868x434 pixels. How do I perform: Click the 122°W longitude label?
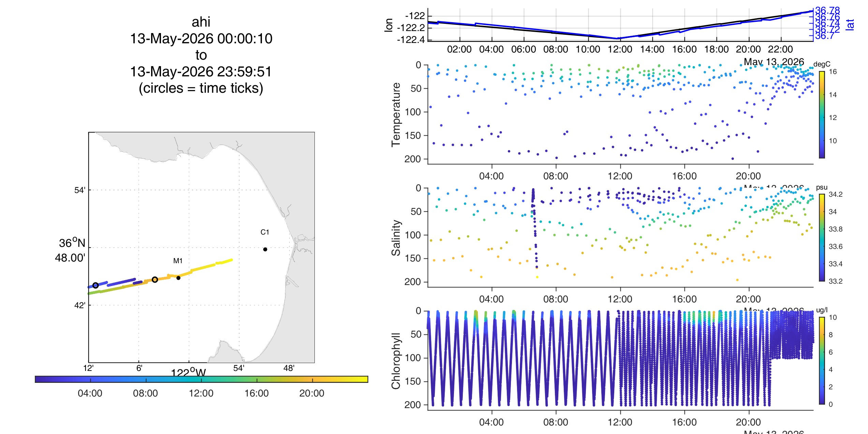[188, 372]
